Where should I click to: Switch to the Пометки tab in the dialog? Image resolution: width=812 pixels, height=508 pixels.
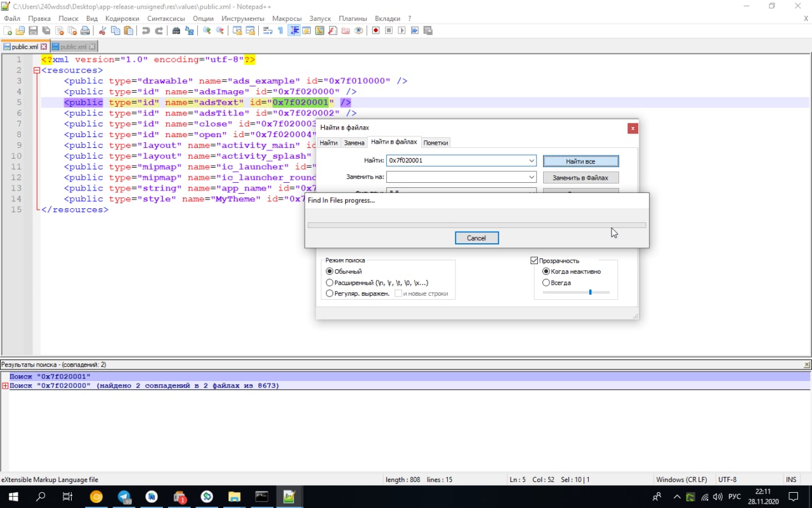pos(436,143)
